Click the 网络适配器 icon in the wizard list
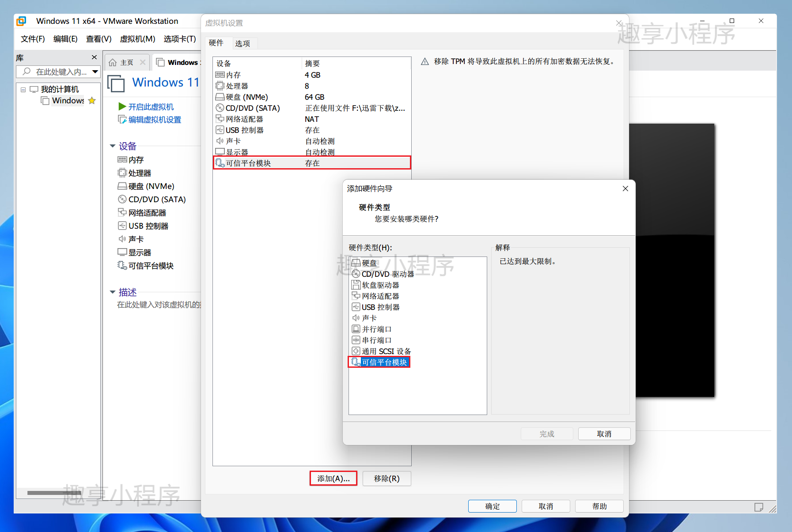Viewport: 792px width, 532px height. click(x=356, y=296)
